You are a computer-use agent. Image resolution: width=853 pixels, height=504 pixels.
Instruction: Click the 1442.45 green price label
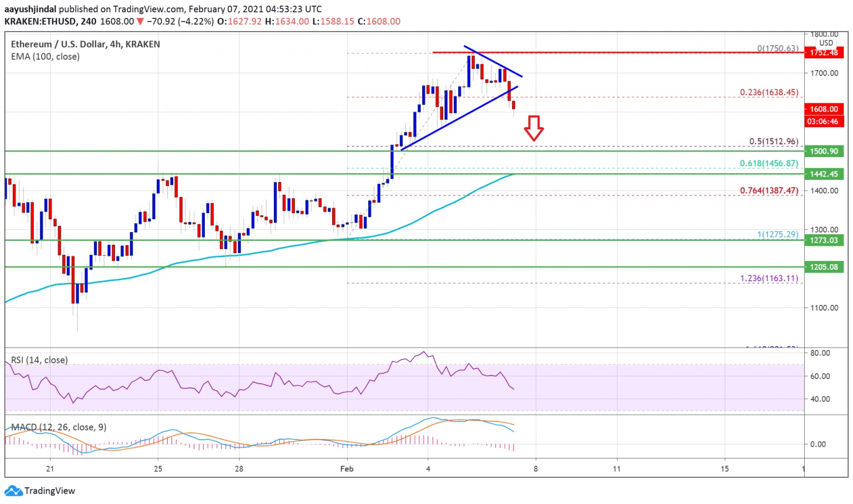[824, 174]
